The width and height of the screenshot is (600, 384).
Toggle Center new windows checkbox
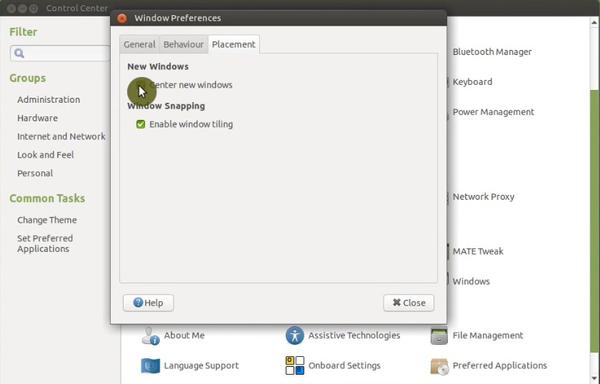[141, 85]
